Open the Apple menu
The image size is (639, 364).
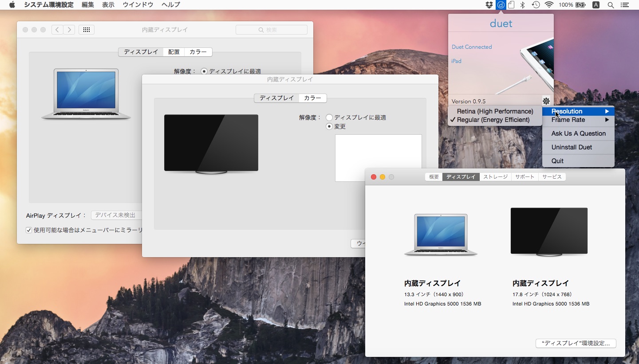[x=12, y=5]
